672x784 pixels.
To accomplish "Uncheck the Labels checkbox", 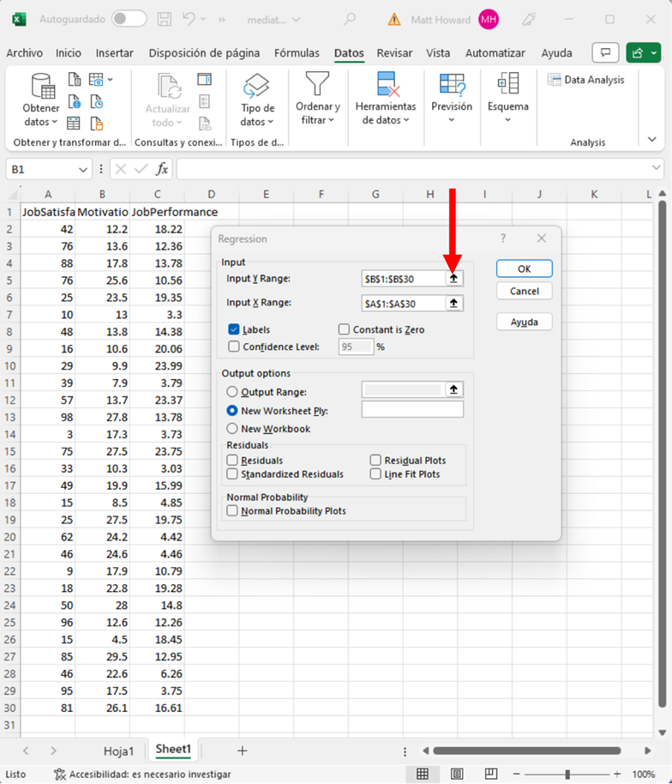I will tap(234, 329).
